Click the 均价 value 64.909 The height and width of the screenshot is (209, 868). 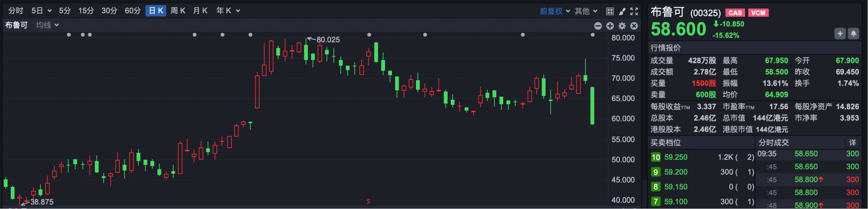[777, 95]
